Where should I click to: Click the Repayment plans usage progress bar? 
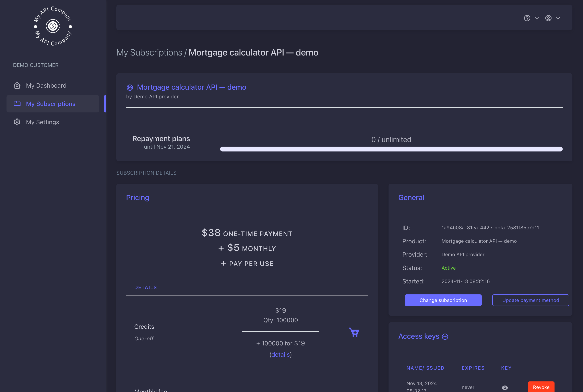tap(391, 149)
